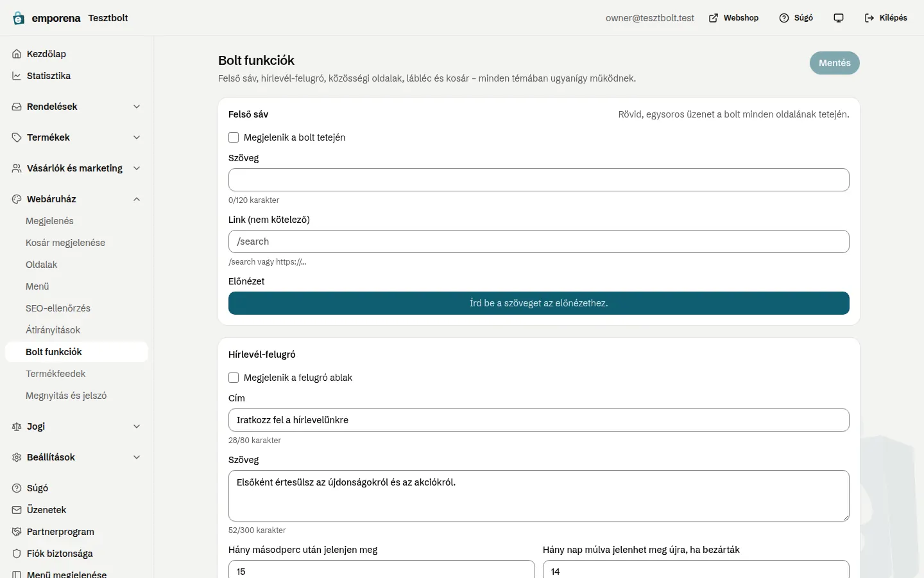Screen dimensions: 924x578
Task: Expand the Jogi section chevron
Action: [x=137, y=426]
